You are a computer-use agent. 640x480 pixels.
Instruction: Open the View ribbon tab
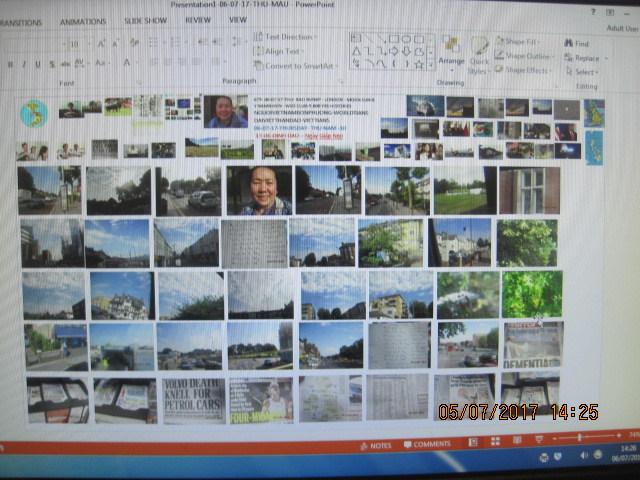click(238, 19)
